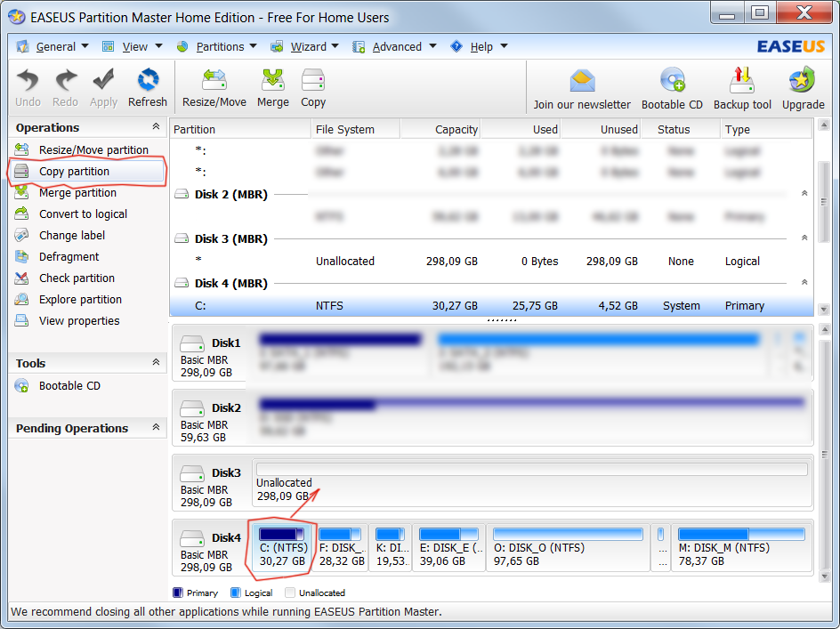
Task: Launch the Backup tool icon
Action: (742, 80)
